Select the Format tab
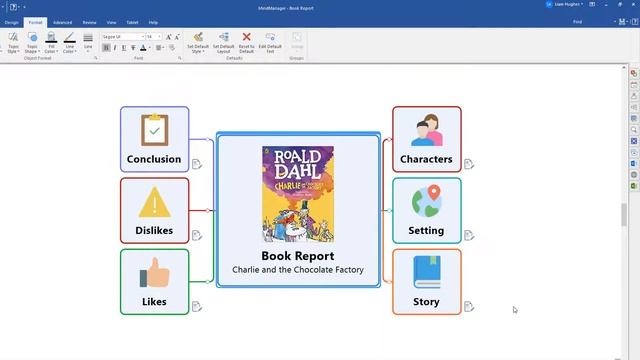640x360 pixels. pyautogui.click(x=36, y=22)
